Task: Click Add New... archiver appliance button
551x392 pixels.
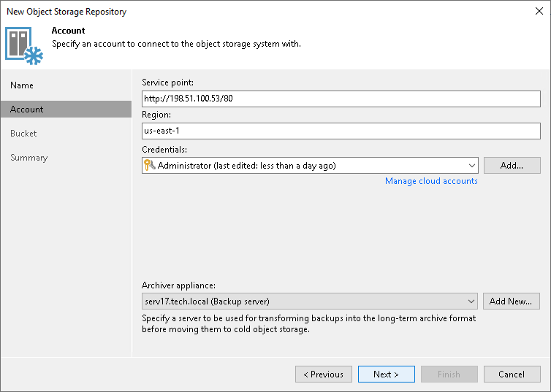Action: pyautogui.click(x=511, y=301)
